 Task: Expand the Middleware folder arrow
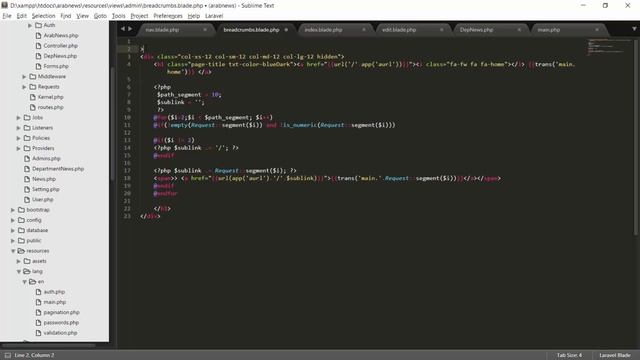coord(24,76)
